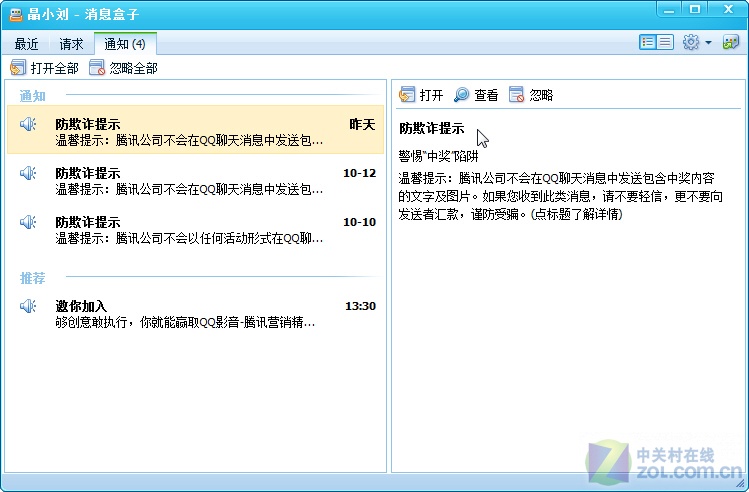
Task: Click the 通知 group header
Action: [x=32, y=96]
